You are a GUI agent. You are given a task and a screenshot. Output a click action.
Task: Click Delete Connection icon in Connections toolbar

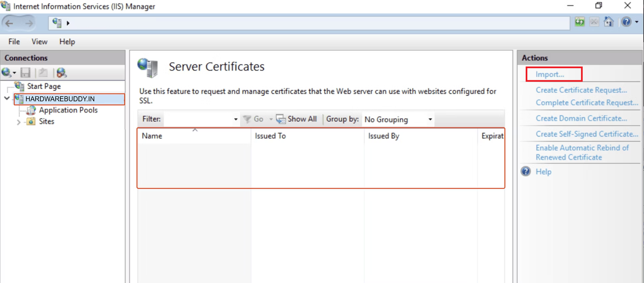[61, 72]
